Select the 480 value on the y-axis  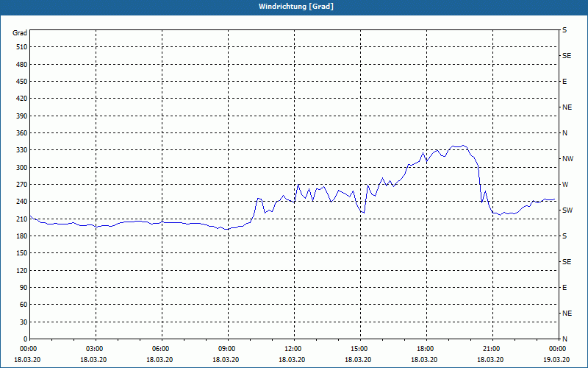point(22,65)
